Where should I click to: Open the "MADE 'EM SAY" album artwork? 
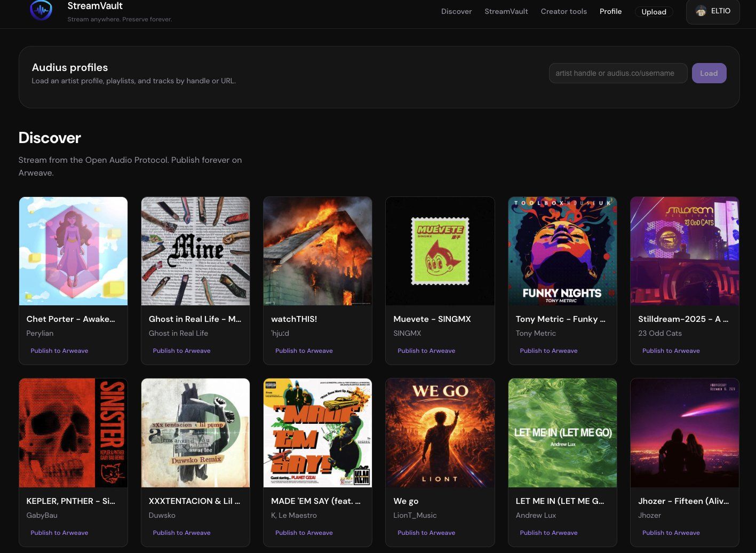(317, 433)
